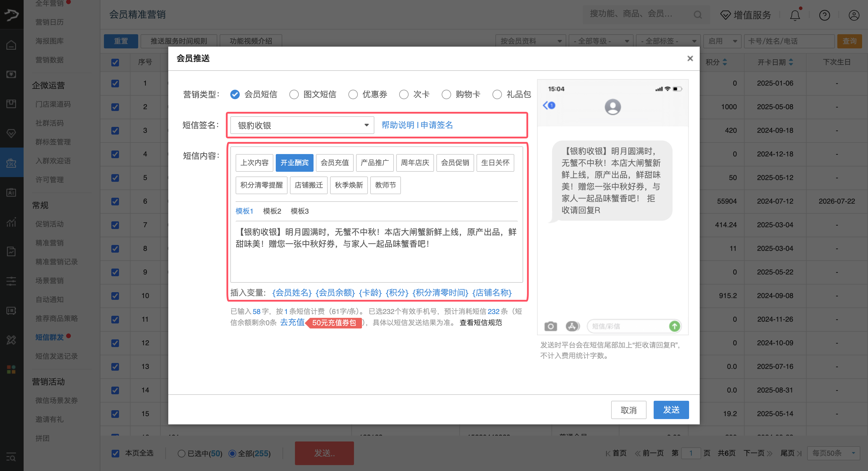Click the percent discount icon in left rail
868x471 pixels.
12,340
